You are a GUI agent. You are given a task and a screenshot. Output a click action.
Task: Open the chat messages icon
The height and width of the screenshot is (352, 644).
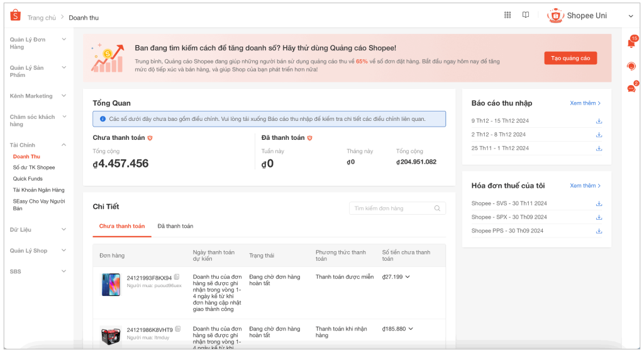pos(631,88)
